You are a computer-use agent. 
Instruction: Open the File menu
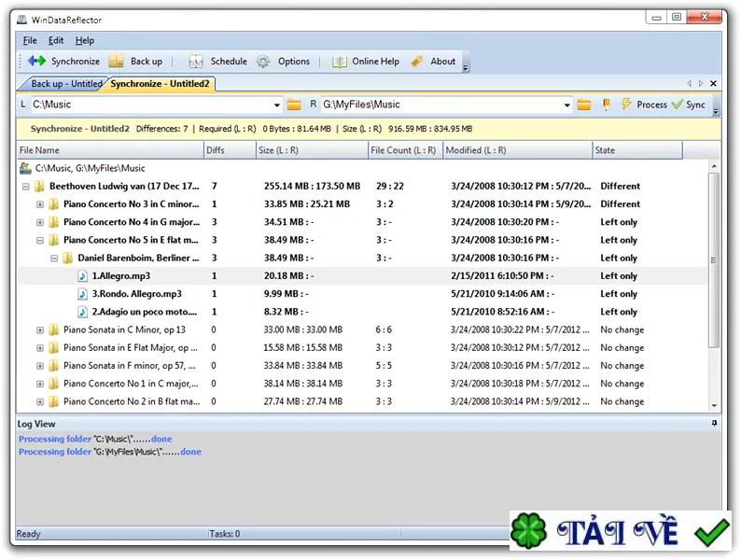click(30, 41)
